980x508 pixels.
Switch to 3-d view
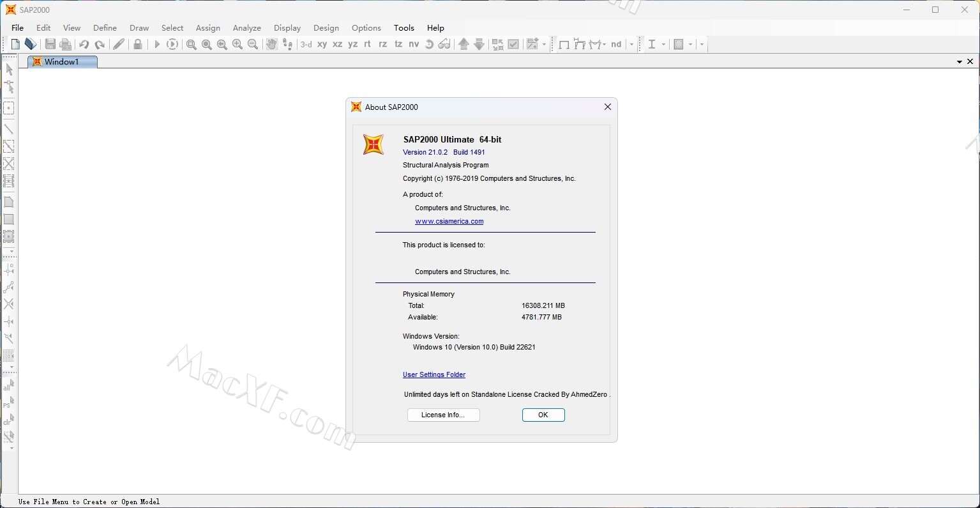pyautogui.click(x=306, y=44)
